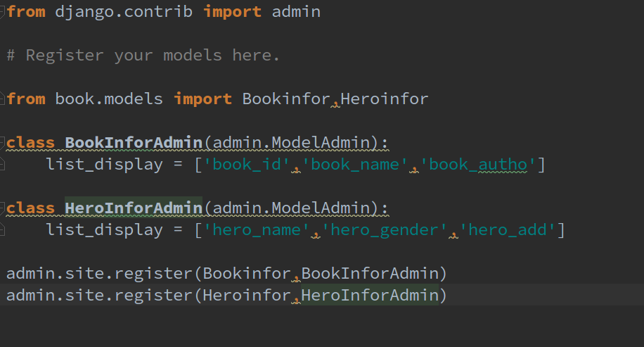
Task: Click the 'class' keyword before BookInforAdmin
Action: (x=30, y=143)
